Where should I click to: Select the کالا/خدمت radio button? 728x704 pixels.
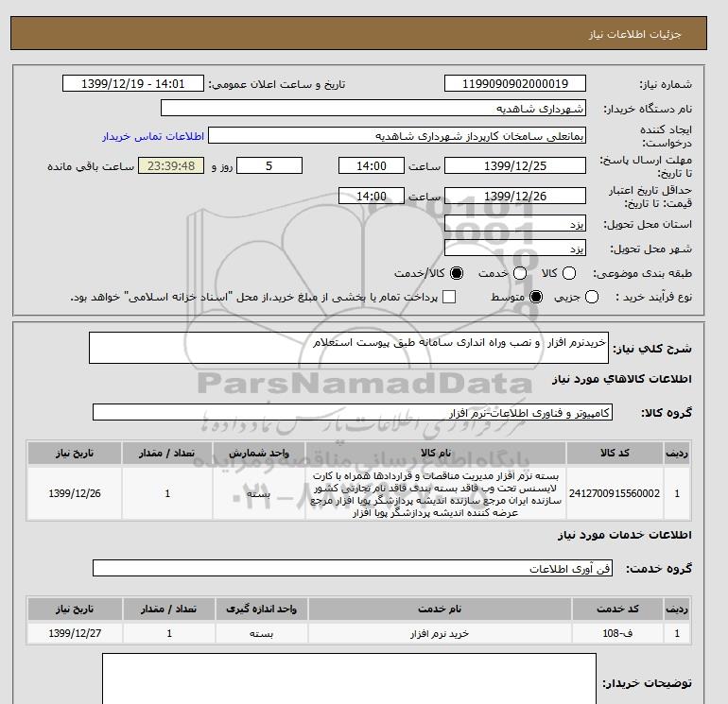click(x=457, y=273)
